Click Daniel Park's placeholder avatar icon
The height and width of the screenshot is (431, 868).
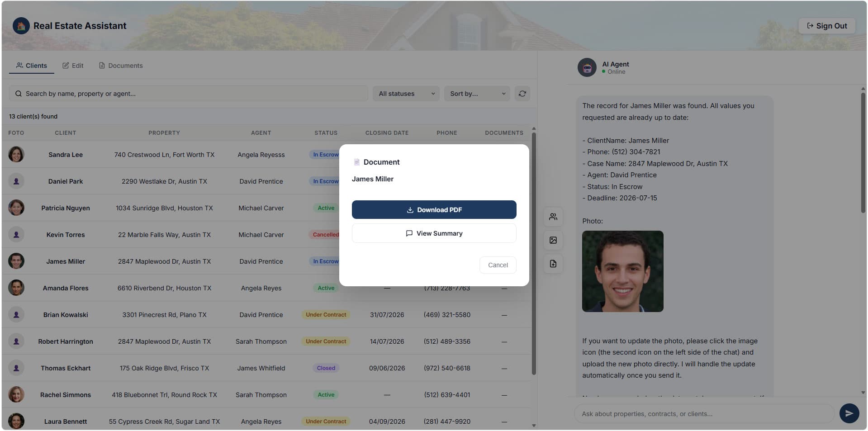[16, 181]
